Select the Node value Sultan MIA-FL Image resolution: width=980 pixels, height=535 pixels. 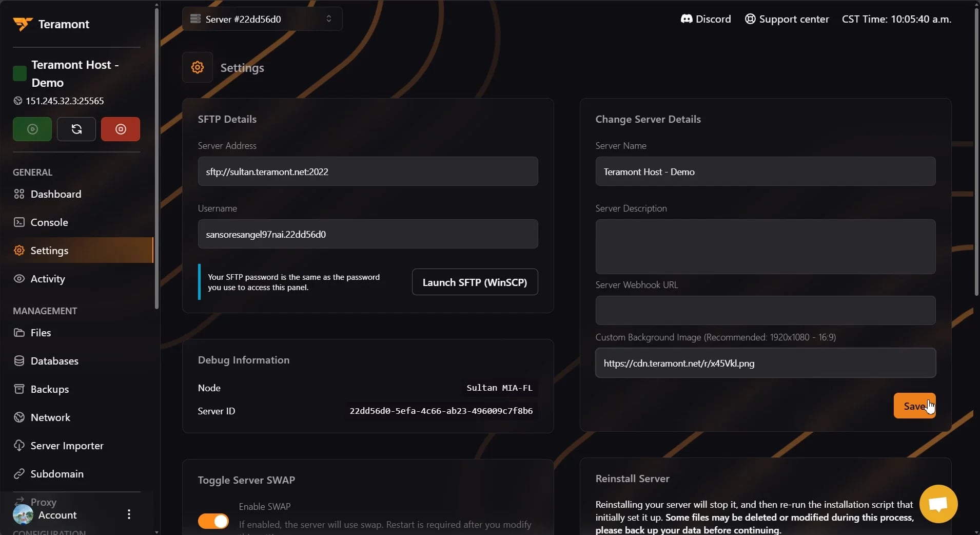499,388
